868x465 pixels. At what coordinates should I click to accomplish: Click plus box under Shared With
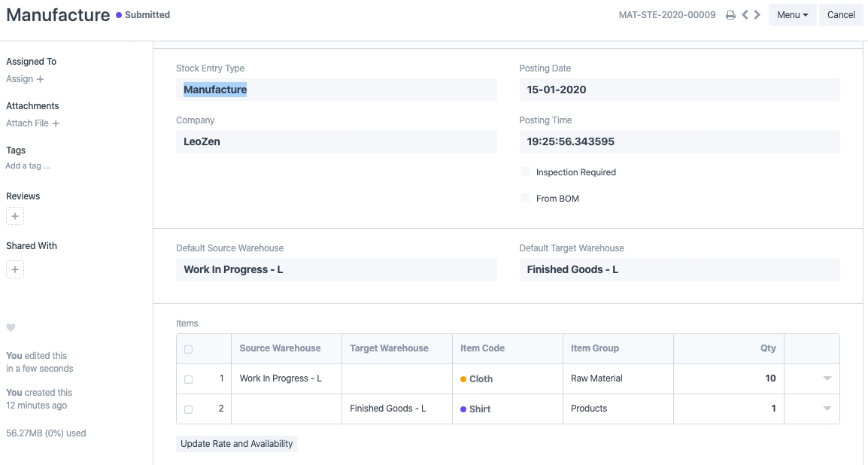15,269
